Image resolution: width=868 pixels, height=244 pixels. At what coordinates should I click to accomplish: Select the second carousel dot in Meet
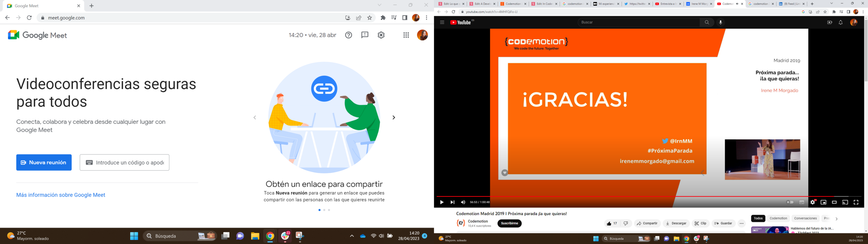coord(324,210)
